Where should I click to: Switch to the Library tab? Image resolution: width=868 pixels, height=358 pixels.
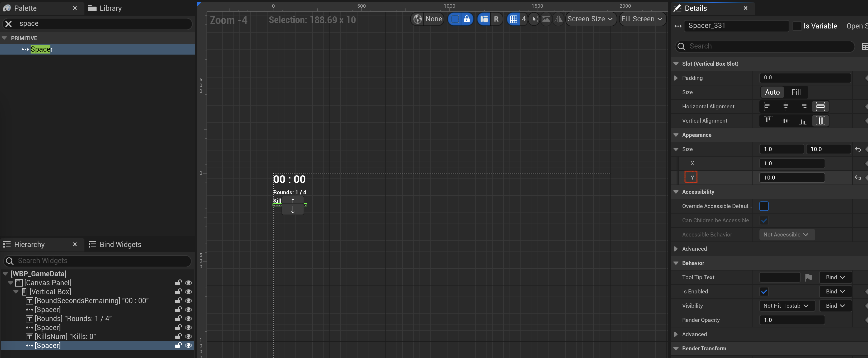(105, 8)
